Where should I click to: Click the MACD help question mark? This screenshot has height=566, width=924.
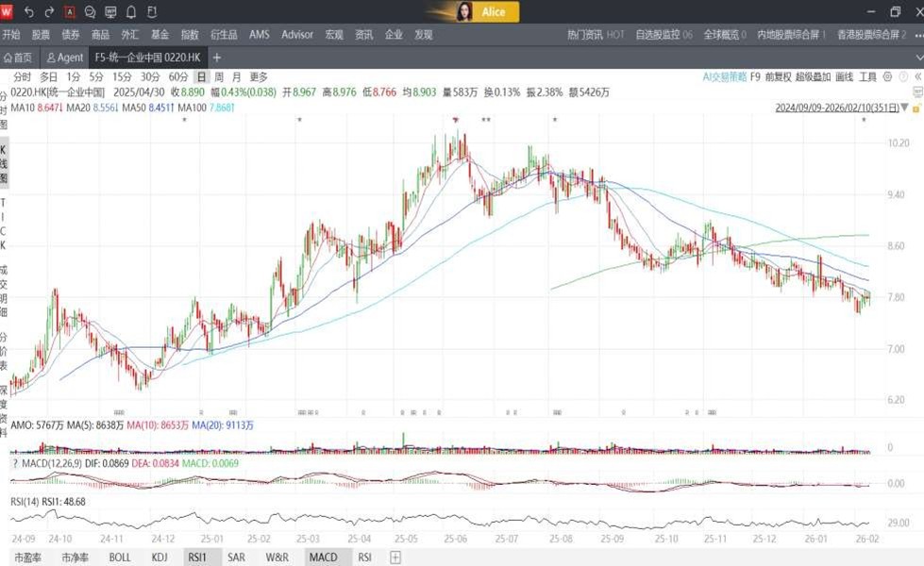[14, 463]
